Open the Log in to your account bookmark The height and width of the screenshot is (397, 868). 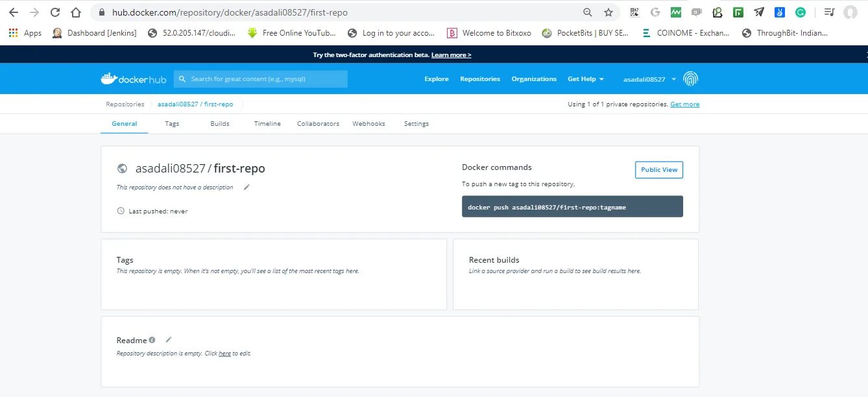coord(391,33)
